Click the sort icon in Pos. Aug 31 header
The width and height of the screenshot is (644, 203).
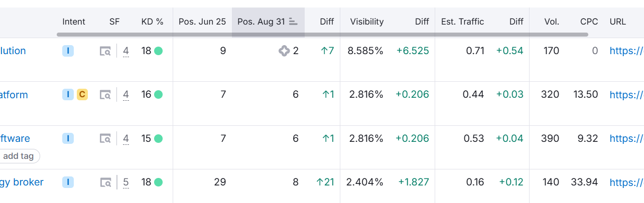[294, 22]
